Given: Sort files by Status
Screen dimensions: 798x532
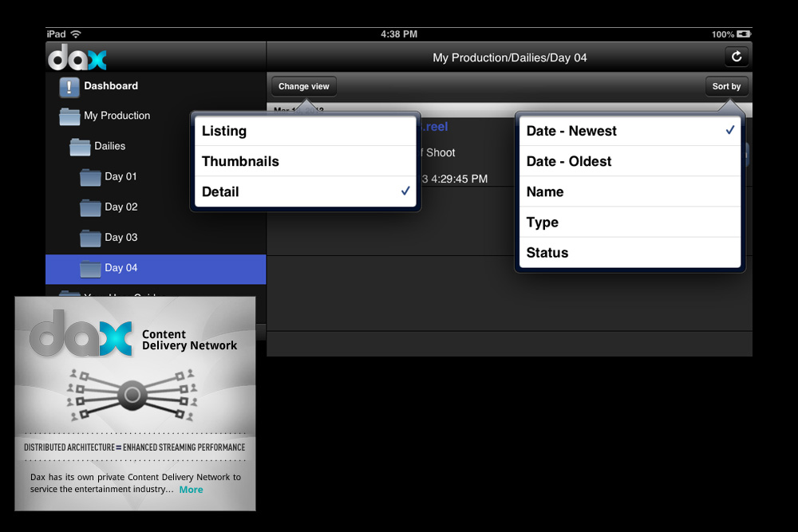Looking at the screenshot, I should (630, 252).
